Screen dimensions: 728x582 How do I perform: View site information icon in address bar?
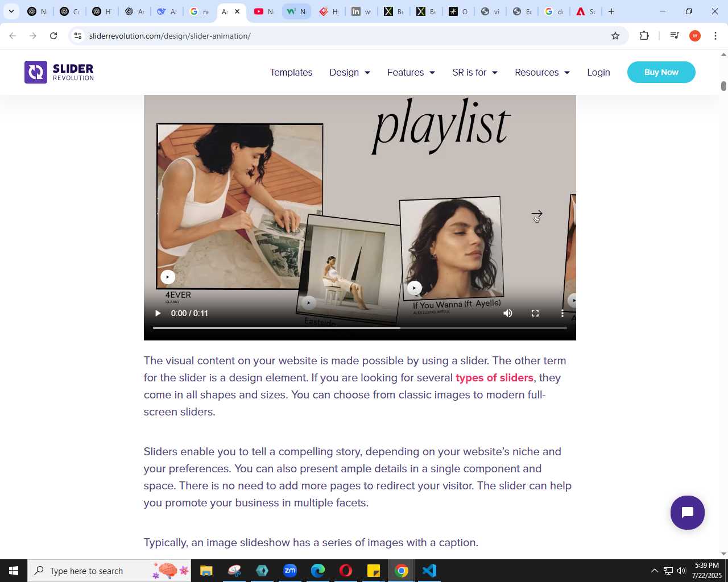pyautogui.click(x=78, y=36)
